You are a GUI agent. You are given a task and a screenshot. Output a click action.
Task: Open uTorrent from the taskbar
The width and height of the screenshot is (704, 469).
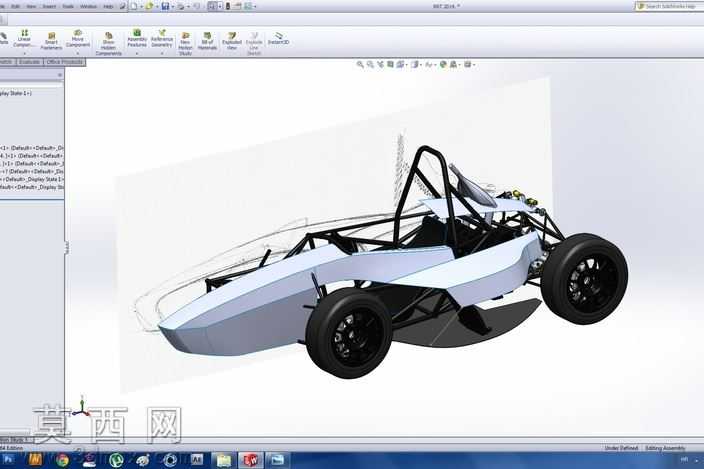coord(116,460)
